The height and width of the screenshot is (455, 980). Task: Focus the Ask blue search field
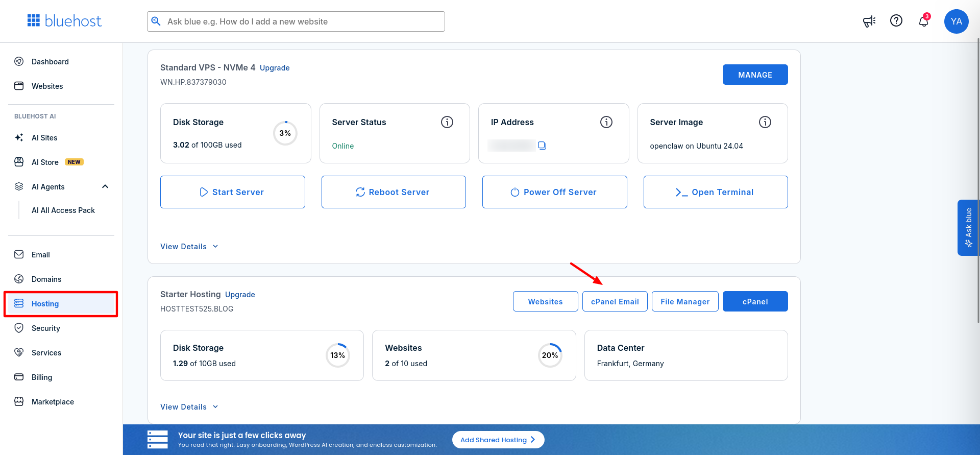[x=296, y=21]
